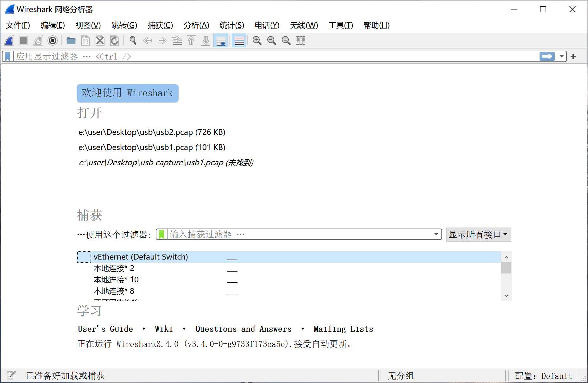Open display filter bookmark menu
588x383 pixels.
tap(8, 57)
